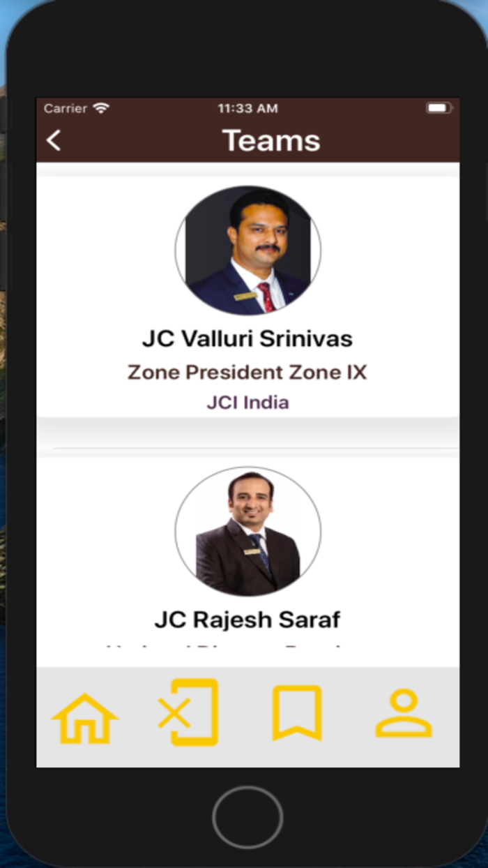Go back using the header arrow

point(54,140)
